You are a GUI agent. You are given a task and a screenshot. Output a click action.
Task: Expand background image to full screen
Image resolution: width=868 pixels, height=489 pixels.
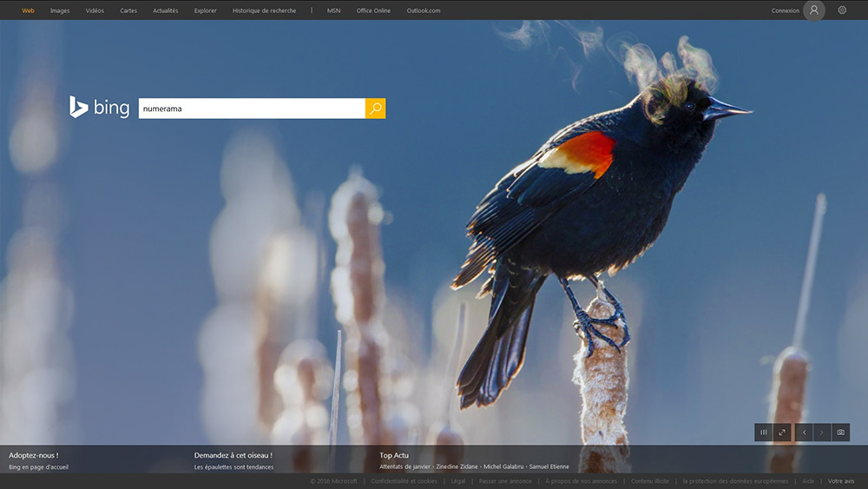(x=782, y=433)
